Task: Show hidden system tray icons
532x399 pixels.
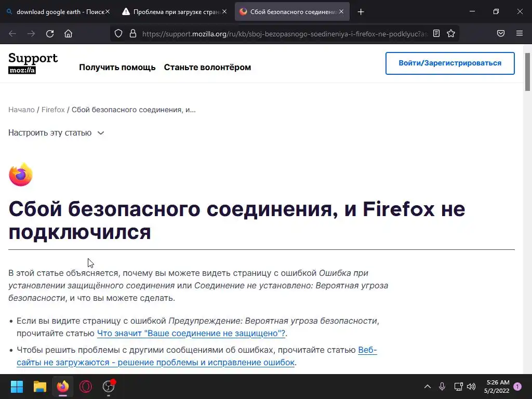Action: pos(428,387)
